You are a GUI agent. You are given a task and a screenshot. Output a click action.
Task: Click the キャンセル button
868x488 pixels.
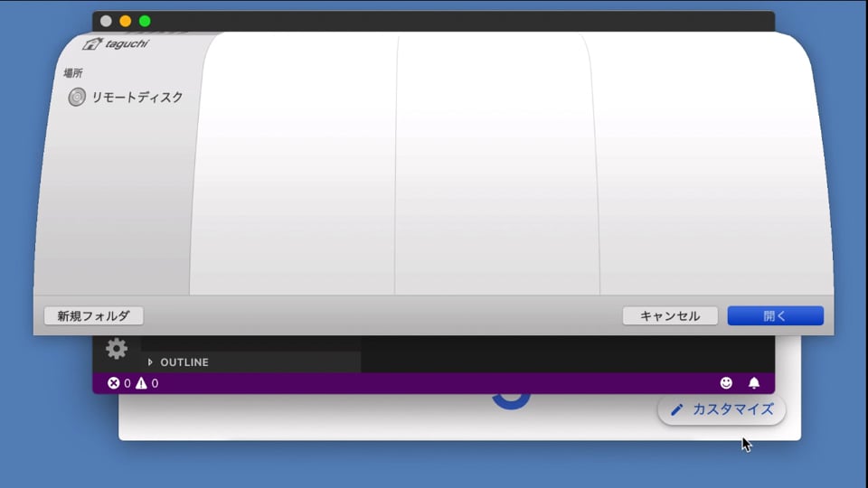(x=670, y=316)
